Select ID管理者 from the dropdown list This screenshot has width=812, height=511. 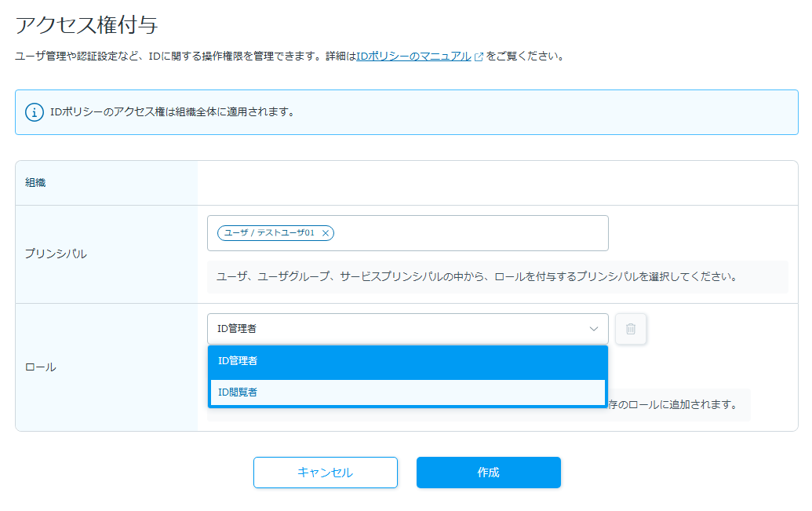pos(407,361)
